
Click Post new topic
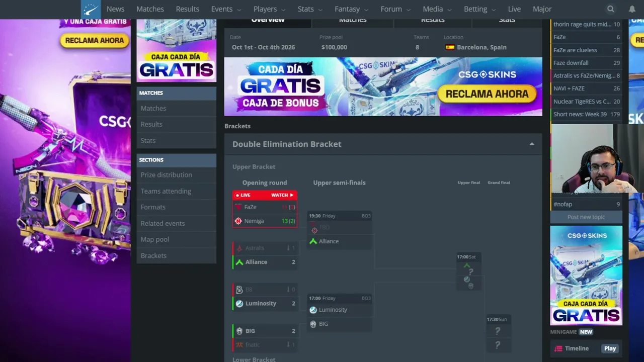click(x=586, y=217)
